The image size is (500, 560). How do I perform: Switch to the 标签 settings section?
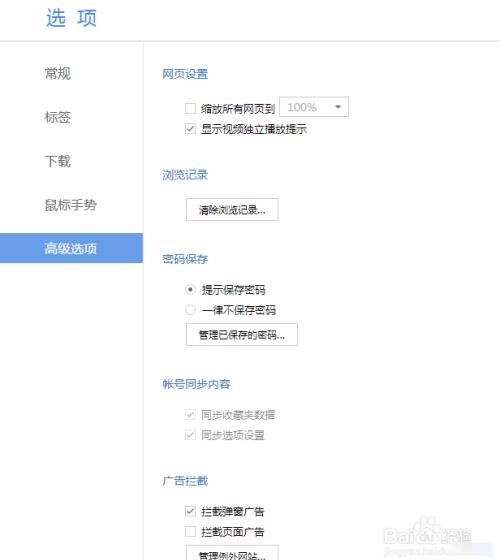[x=58, y=117]
